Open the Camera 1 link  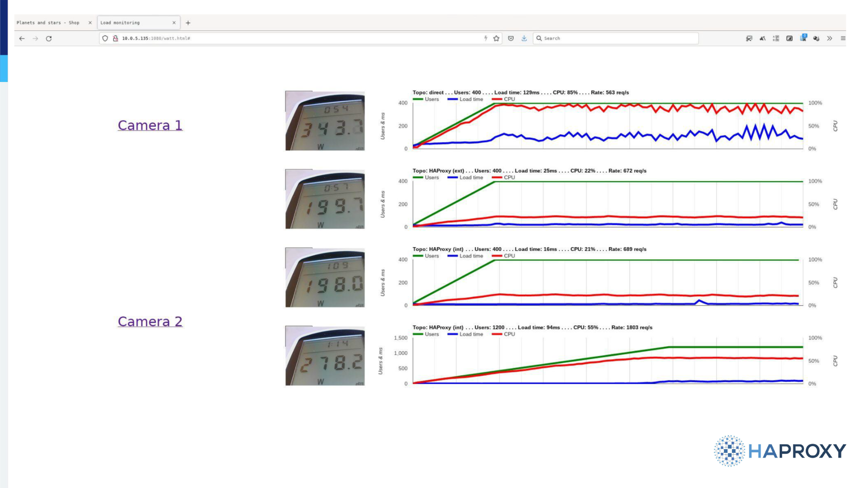coord(150,125)
